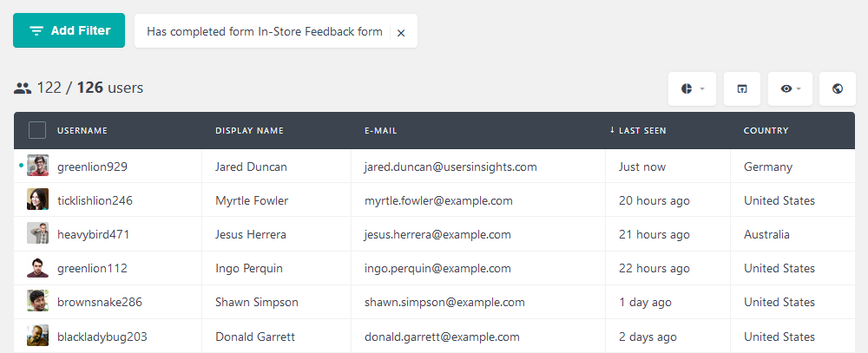
Task: Open greenlion112 avatar thumbnail
Action: point(37,267)
